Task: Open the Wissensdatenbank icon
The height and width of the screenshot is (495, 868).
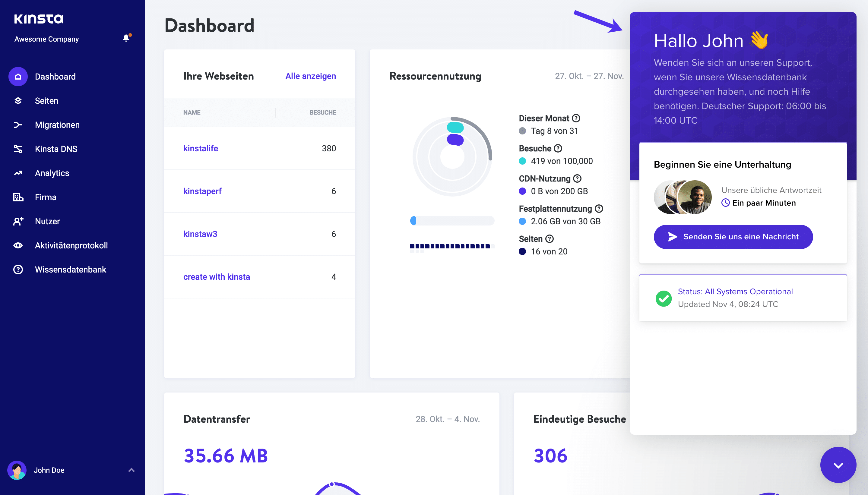Action: click(x=18, y=269)
